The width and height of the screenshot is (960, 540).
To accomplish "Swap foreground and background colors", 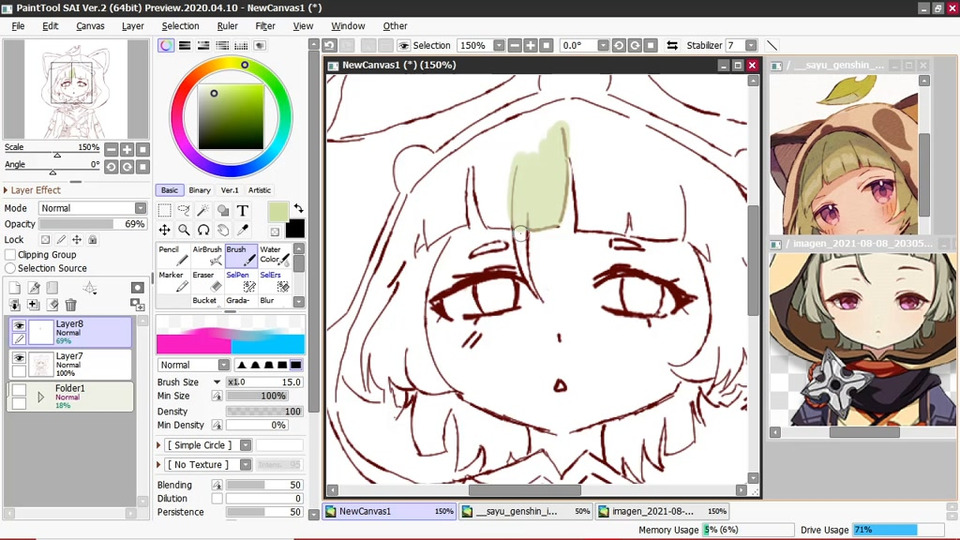I will click(298, 208).
